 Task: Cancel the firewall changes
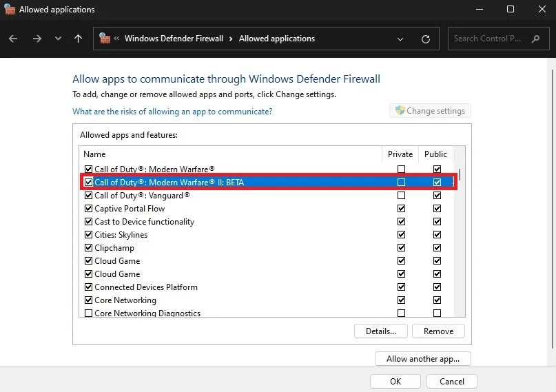452,382
